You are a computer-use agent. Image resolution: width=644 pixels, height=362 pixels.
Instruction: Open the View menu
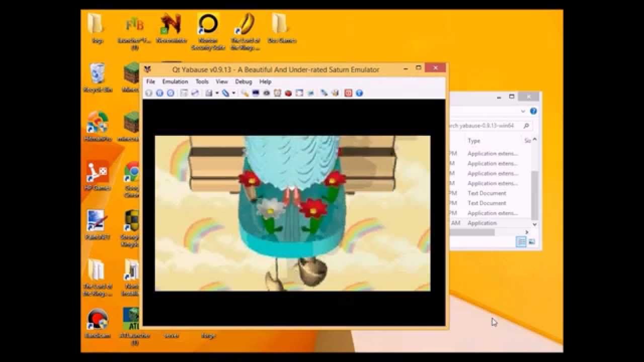click(x=222, y=81)
